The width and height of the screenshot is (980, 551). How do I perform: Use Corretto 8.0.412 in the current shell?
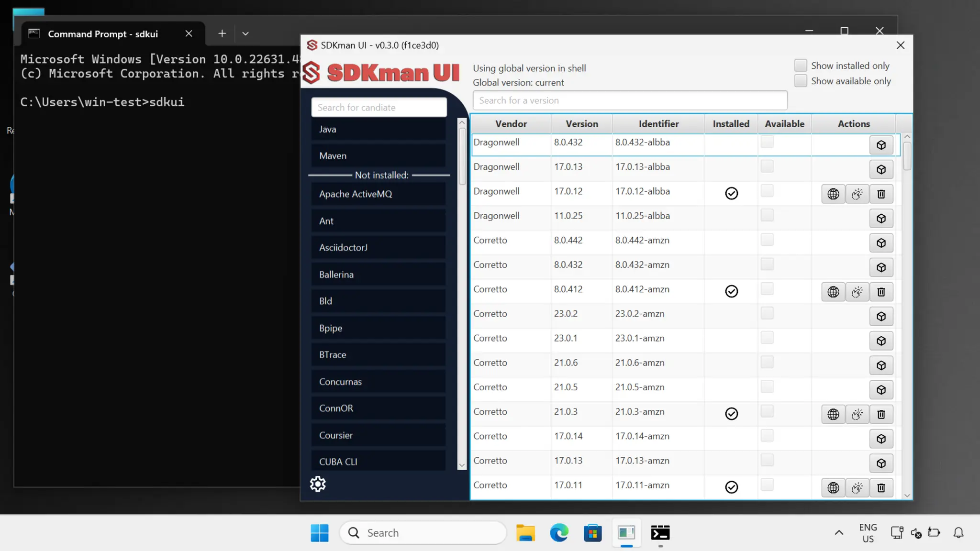(x=857, y=292)
